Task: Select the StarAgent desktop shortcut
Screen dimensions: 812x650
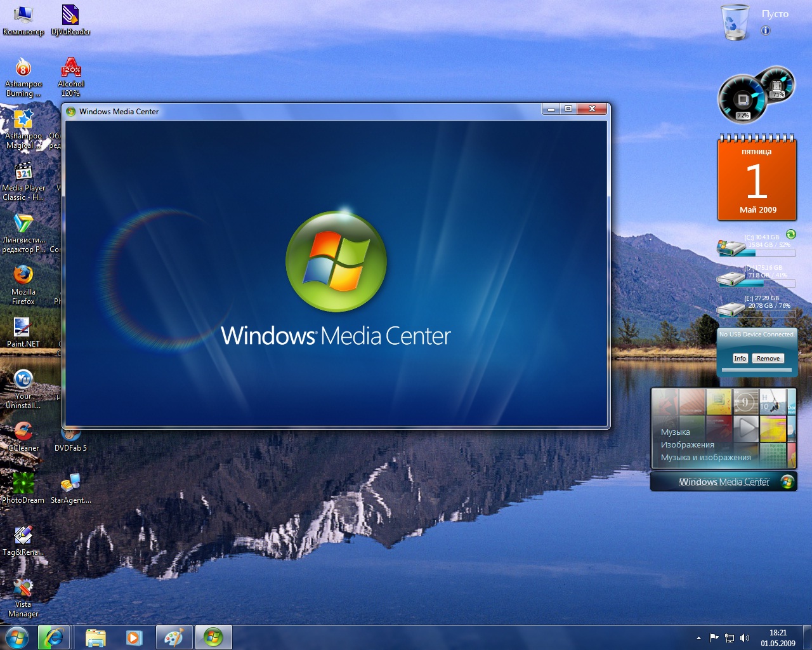Action: pyautogui.click(x=70, y=488)
